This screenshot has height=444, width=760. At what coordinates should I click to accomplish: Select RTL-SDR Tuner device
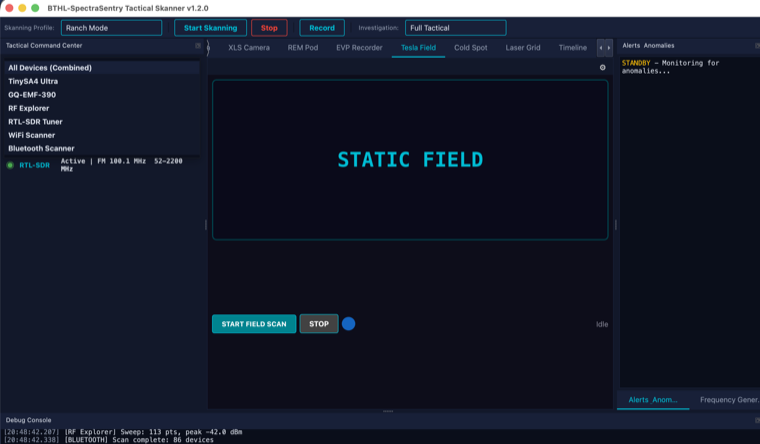pos(102,122)
